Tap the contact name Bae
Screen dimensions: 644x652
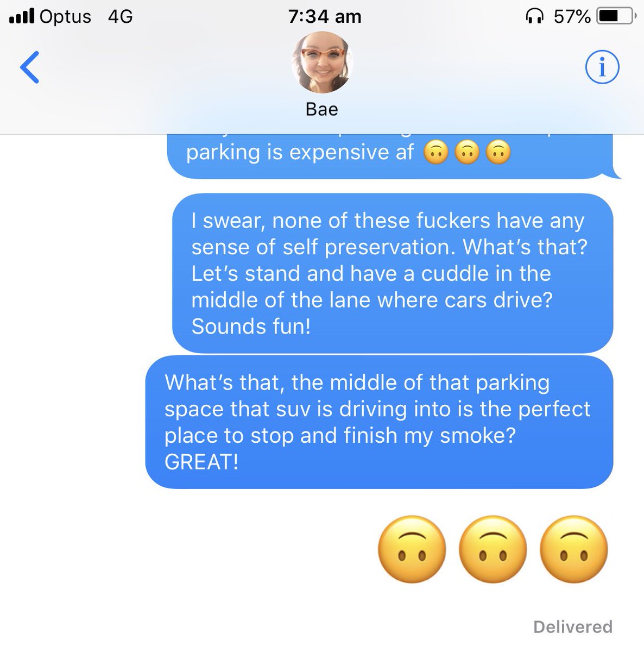pyautogui.click(x=322, y=109)
